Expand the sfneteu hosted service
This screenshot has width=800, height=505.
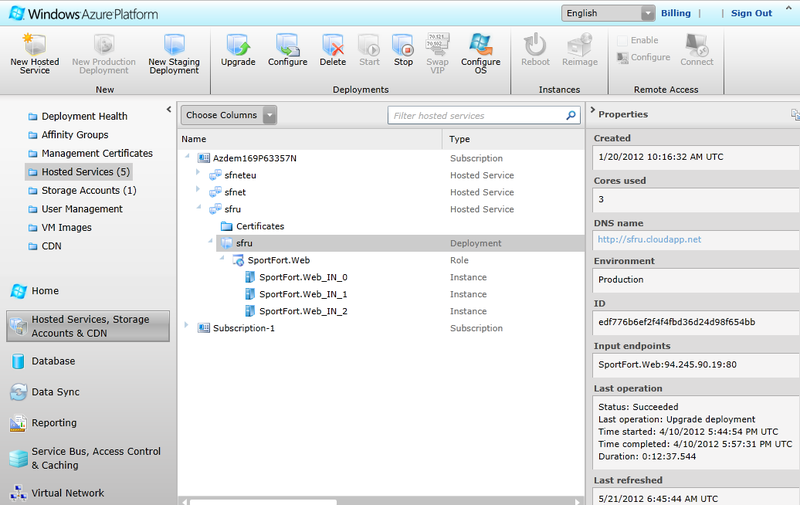[198, 172]
